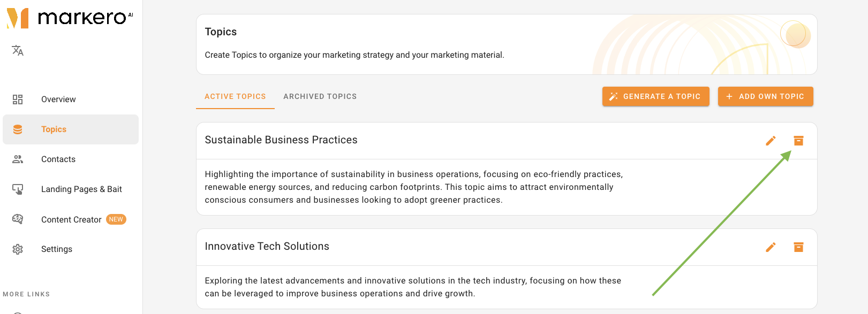Archive the Innovative Tech Solutions topic
Image resolution: width=868 pixels, height=314 pixels.
point(798,247)
